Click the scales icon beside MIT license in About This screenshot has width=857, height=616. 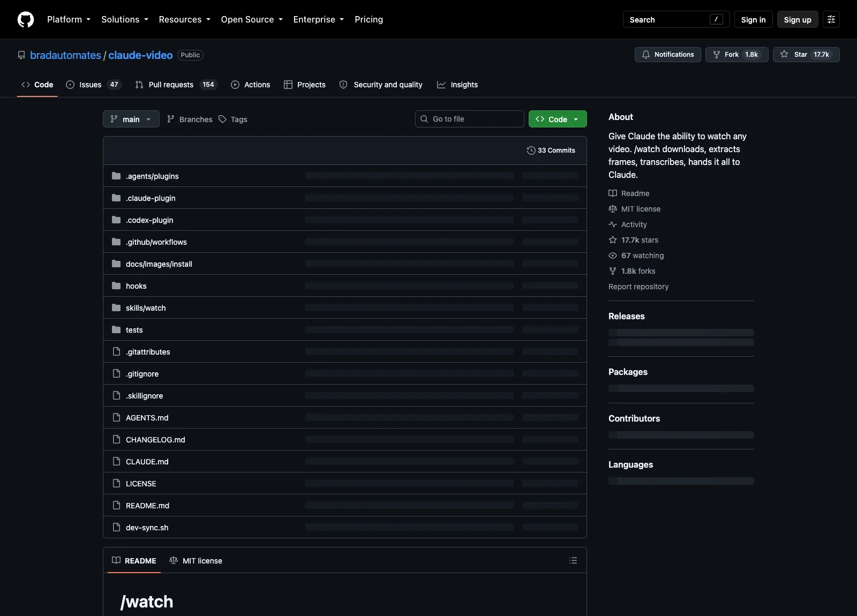coord(613,209)
